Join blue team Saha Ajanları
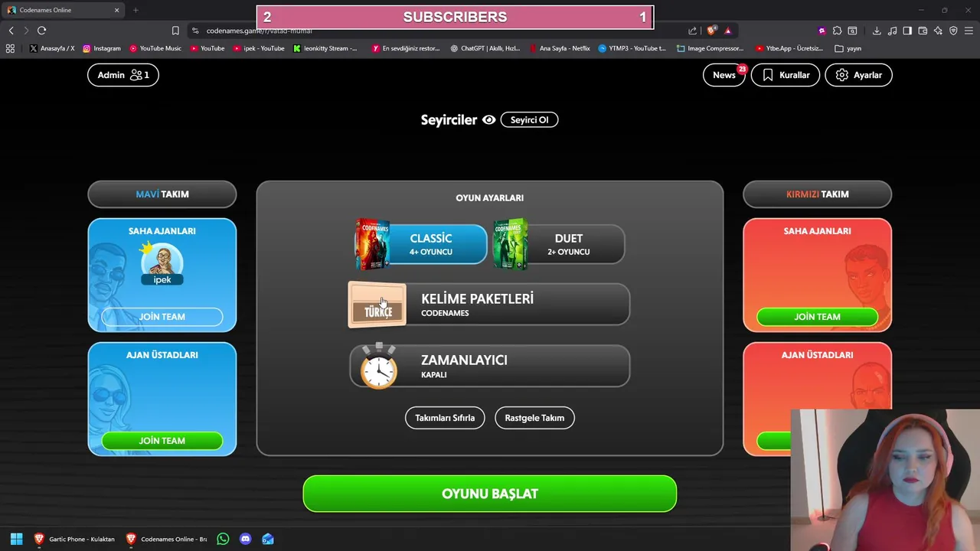 click(162, 317)
